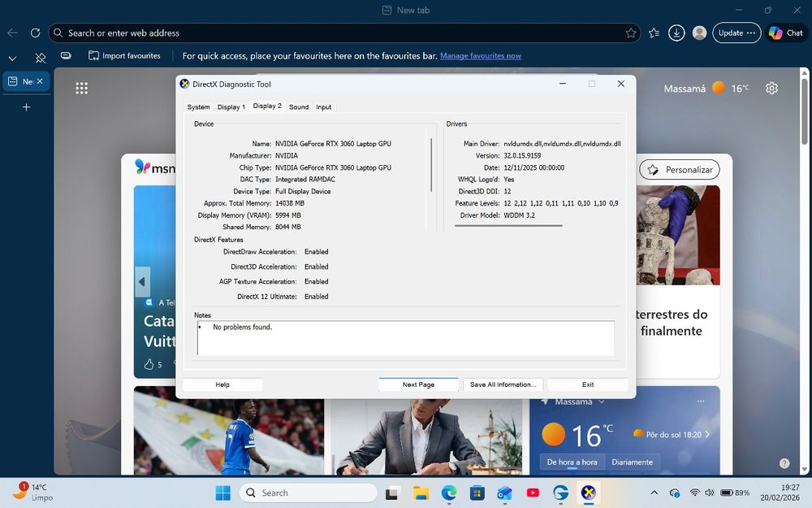Reload the page with the refresh icon

(35, 33)
